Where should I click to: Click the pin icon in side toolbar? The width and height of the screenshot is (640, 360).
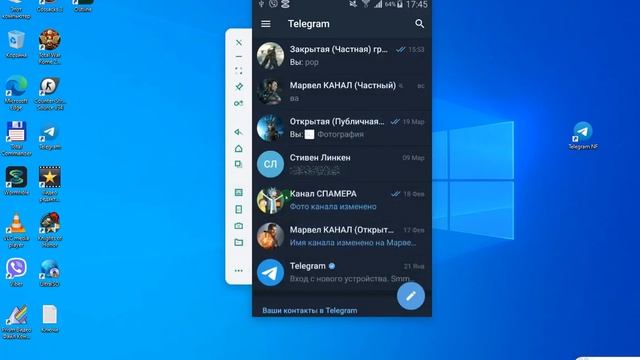[239, 87]
